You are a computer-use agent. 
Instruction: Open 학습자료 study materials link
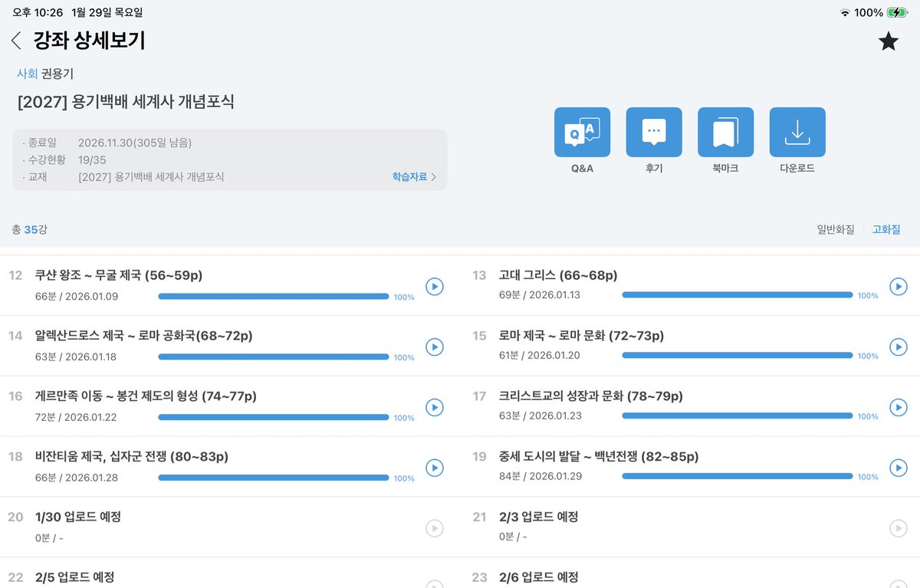pos(414,176)
